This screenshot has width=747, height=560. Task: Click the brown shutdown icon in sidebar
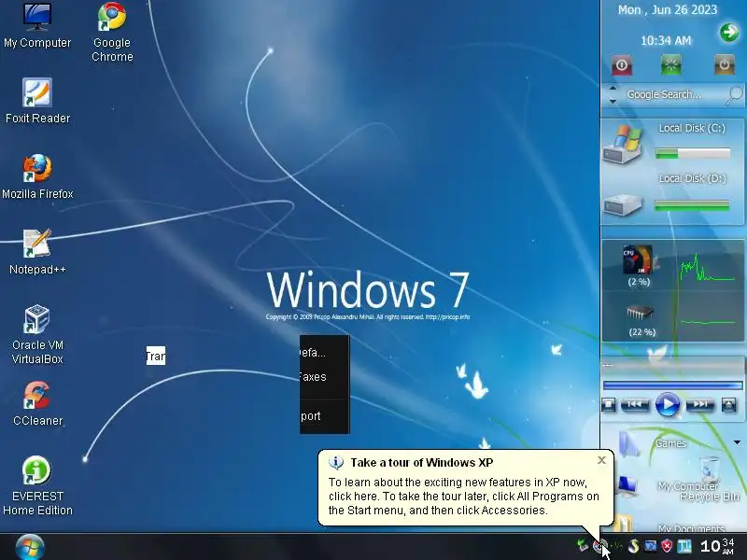point(725,64)
